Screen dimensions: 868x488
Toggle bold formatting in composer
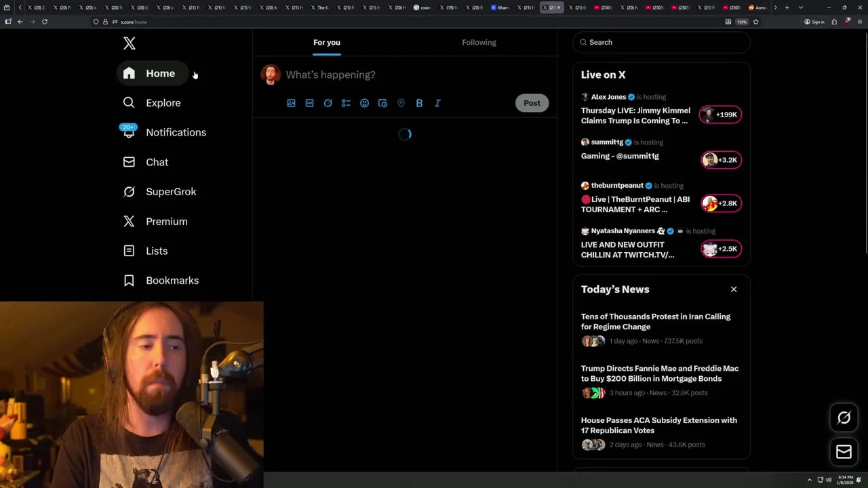419,103
